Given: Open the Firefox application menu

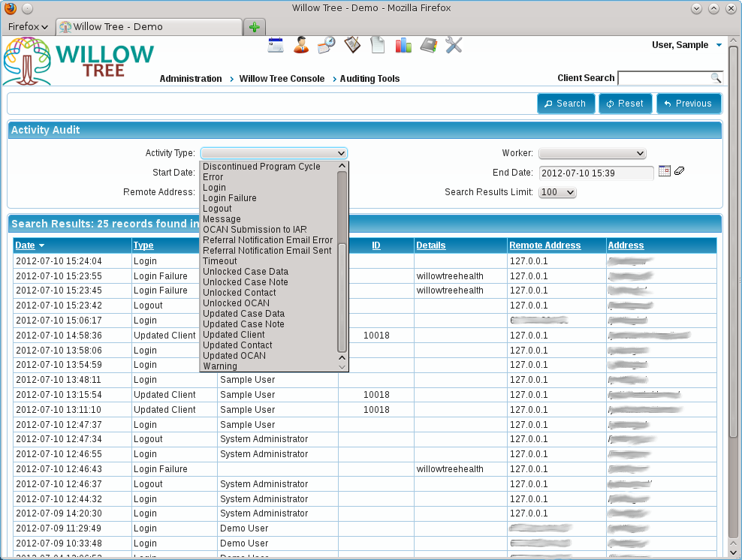Looking at the screenshot, I should [28, 26].
